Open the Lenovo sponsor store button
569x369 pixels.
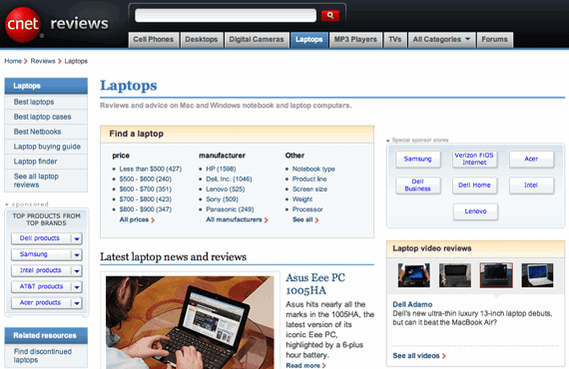coord(475,211)
